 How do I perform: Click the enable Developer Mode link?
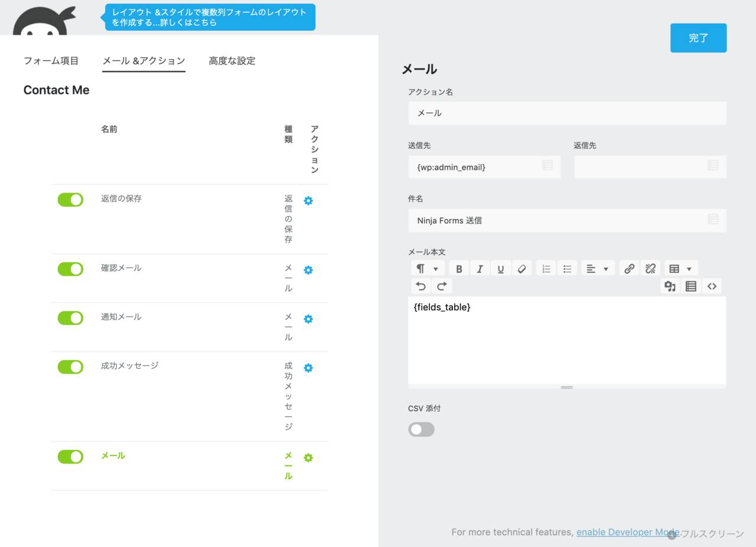click(x=628, y=532)
